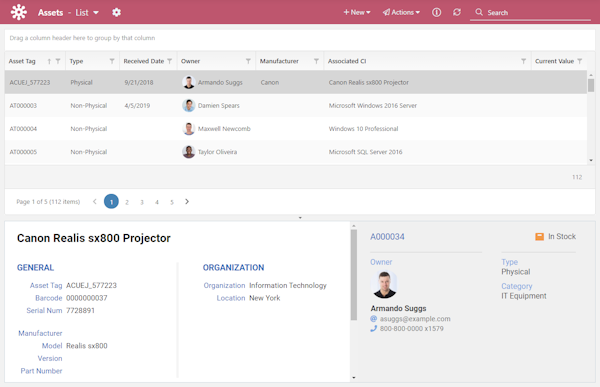Open the info circle icon

(x=437, y=12)
